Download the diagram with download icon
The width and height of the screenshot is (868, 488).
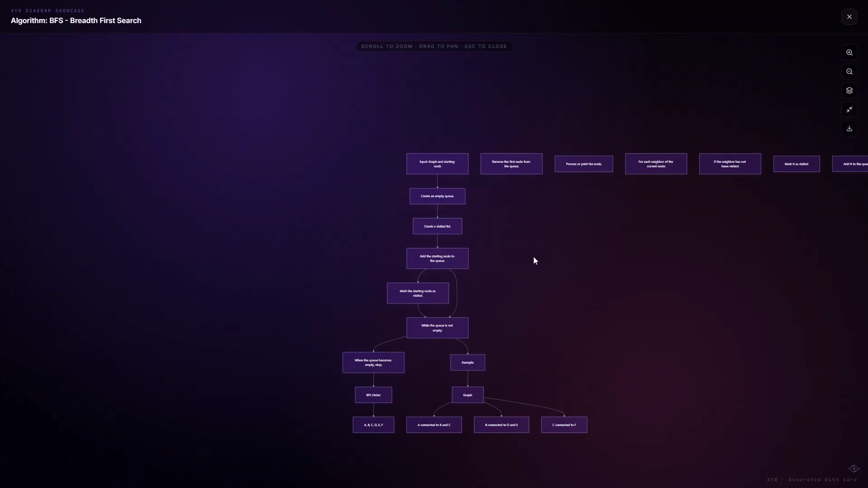tap(849, 128)
